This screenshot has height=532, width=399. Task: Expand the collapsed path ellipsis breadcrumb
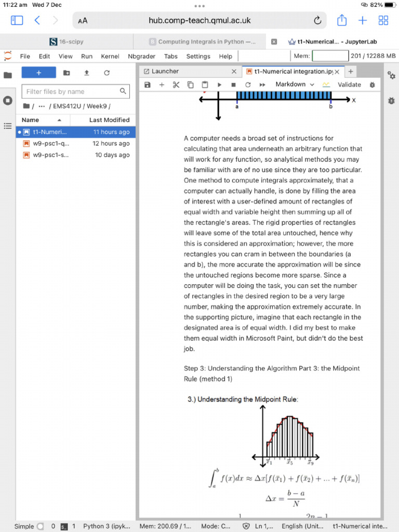42,106
